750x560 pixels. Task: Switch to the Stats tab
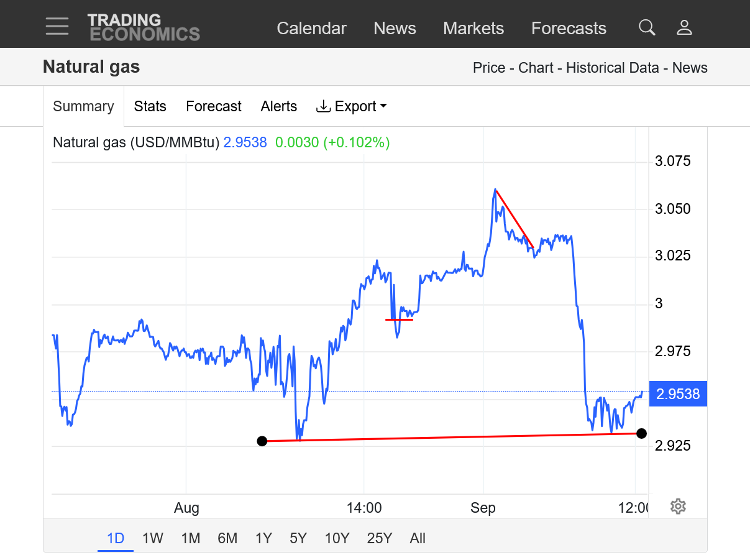(150, 106)
